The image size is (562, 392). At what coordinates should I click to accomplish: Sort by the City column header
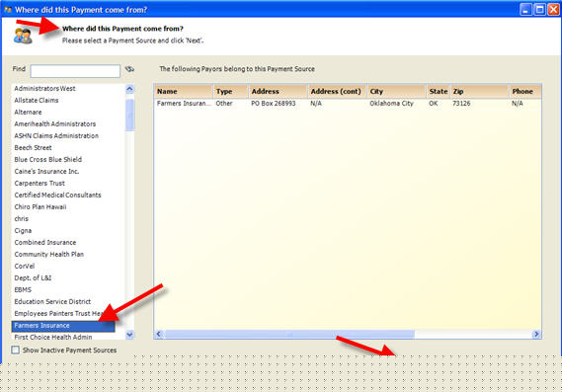coord(397,92)
